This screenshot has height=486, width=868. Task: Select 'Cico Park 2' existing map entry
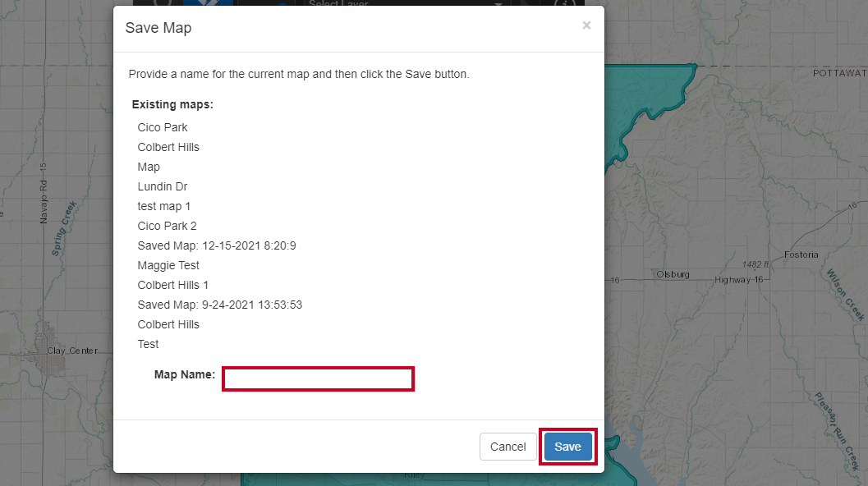point(168,226)
